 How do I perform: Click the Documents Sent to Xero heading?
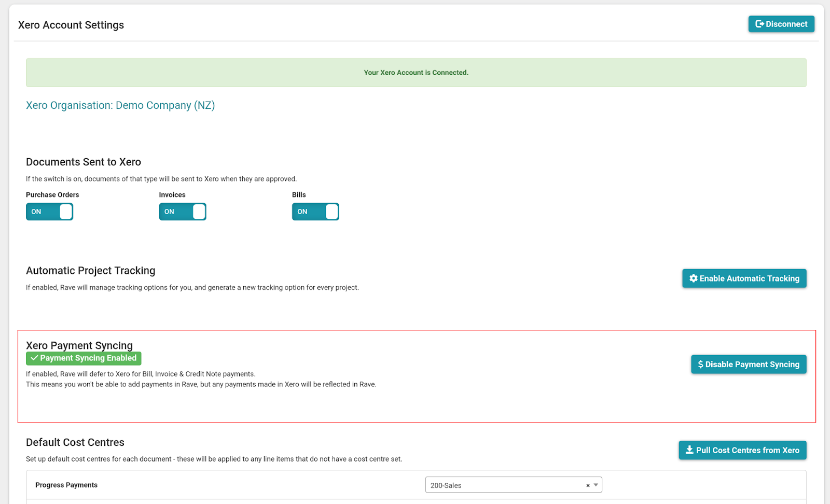coord(84,162)
